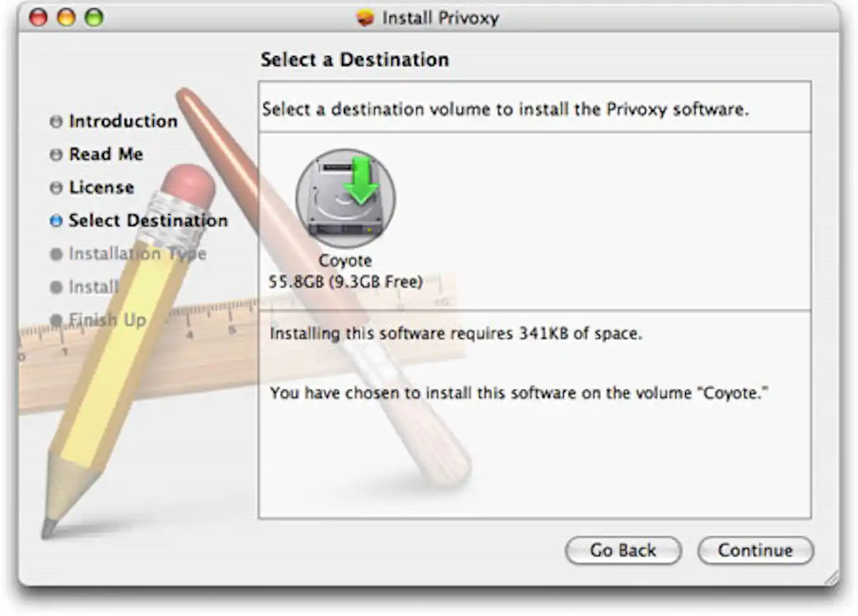Viewport: 858px width, 616px height.
Task: Click the gray bullet beside Install step
Action: pyautogui.click(x=56, y=287)
